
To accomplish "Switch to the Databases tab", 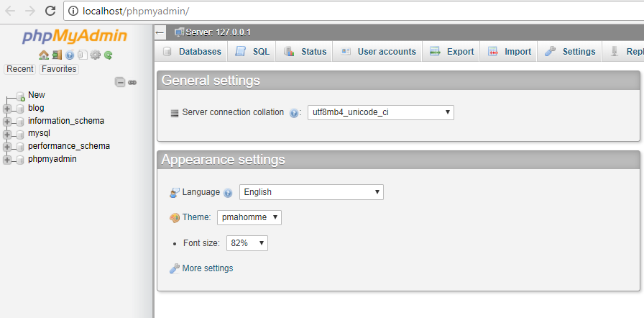I will pyautogui.click(x=192, y=52).
